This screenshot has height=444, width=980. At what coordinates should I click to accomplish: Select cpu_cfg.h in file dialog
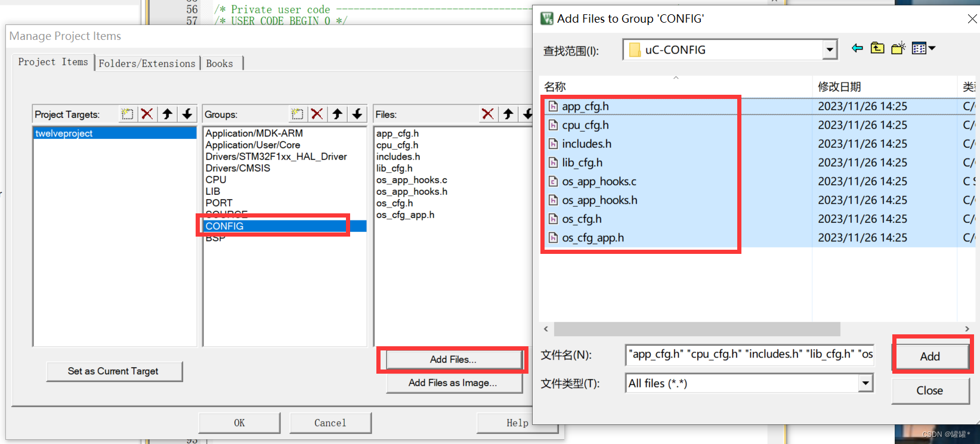585,125
